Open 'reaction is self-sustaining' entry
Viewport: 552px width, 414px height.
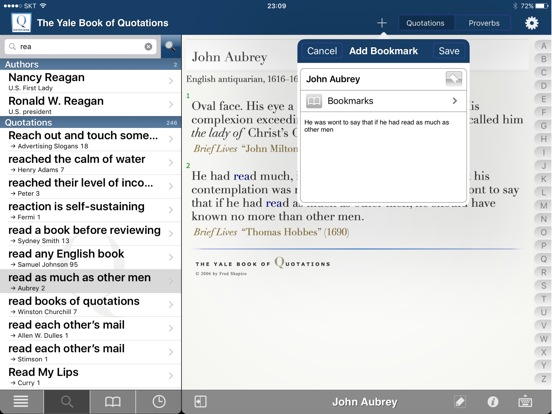90,211
